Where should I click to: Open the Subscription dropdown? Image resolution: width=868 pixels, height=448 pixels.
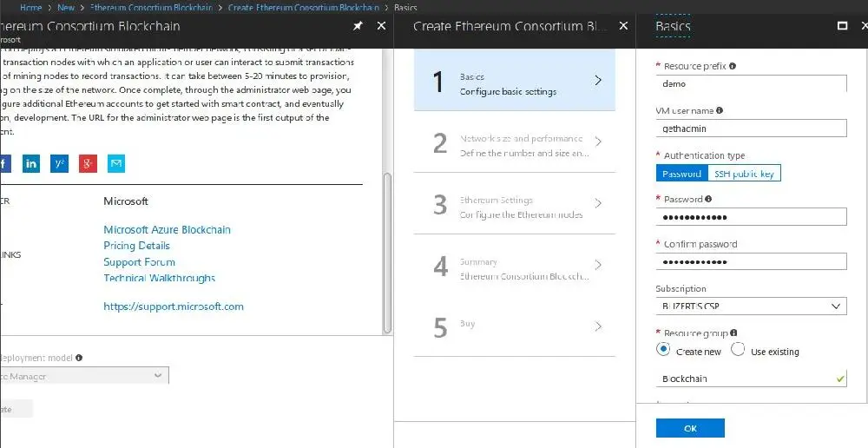tap(751, 306)
